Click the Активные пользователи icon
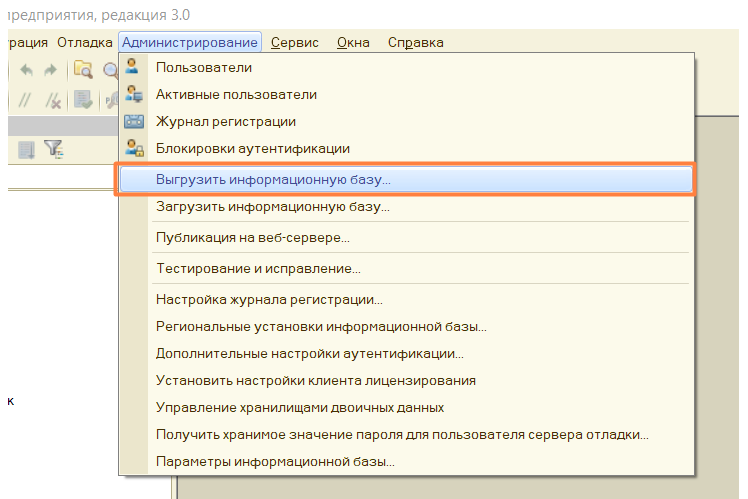The image size is (748, 499). (x=134, y=94)
